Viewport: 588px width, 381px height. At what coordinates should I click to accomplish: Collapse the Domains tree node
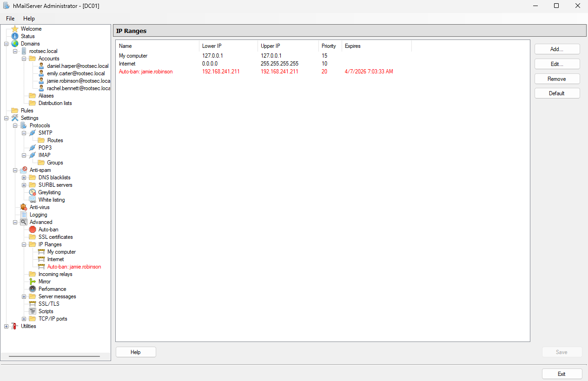click(6, 44)
